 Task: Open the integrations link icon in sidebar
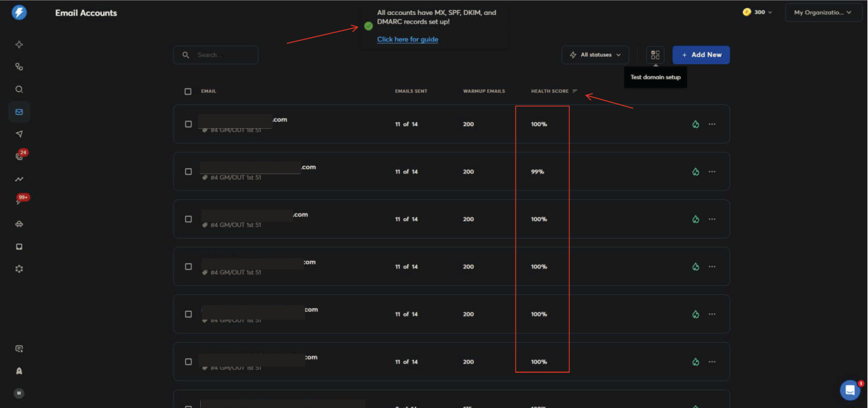(x=19, y=66)
